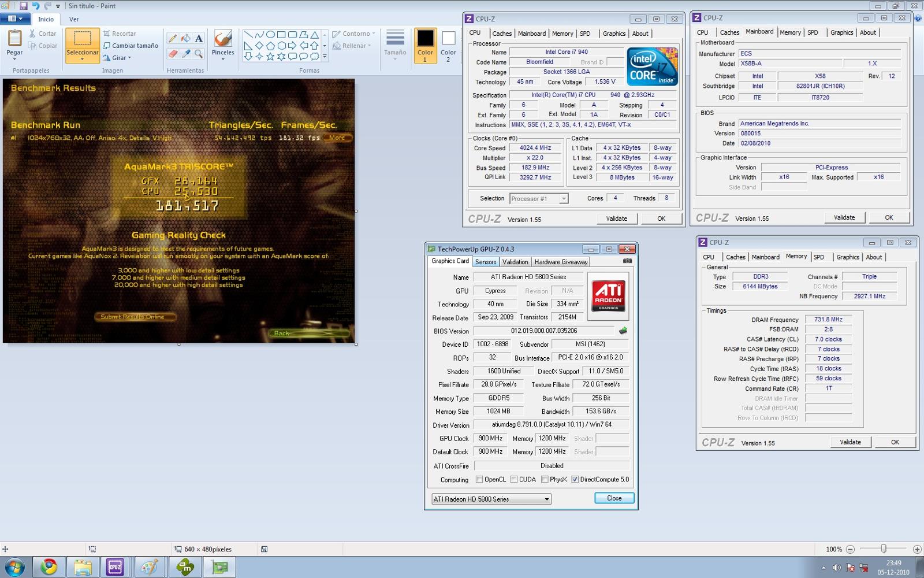Toggle the DirectCompute 5.0 checkbox
This screenshot has height=578, width=924.
point(575,479)
